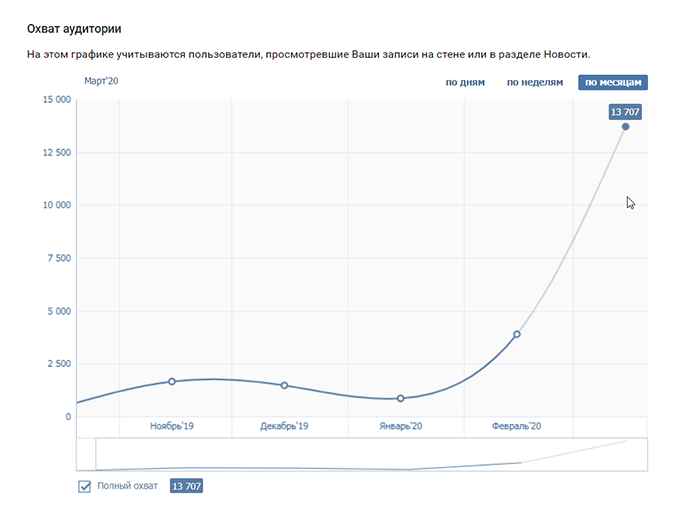Select the Ноябрь'19 data point on the graph

click(x=172, y=381)
